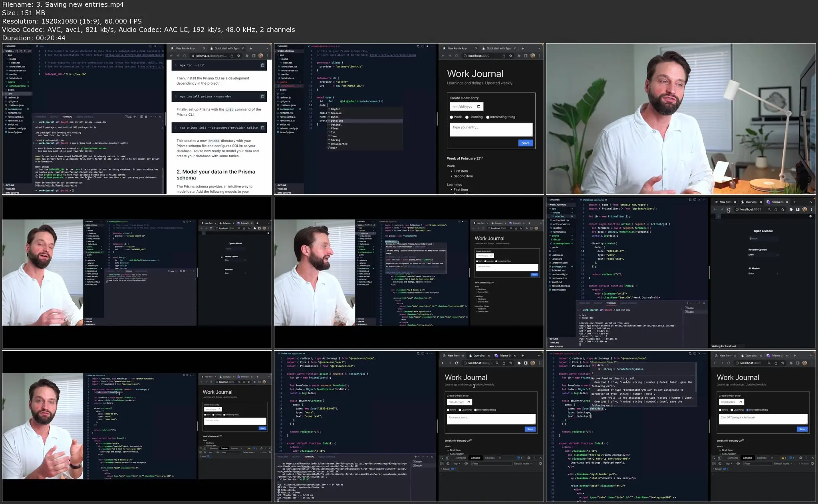Select Learning radio in stack-trace terminal frame
The height and width of the screenshot is (504, 818).
click(x=460, y=410)
